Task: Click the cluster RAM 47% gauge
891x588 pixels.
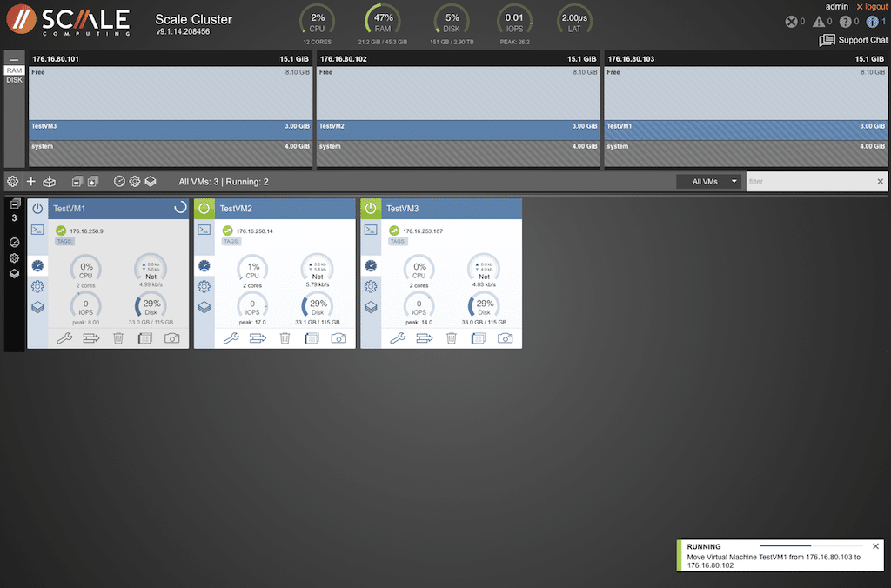Action: tap(383, 23)
